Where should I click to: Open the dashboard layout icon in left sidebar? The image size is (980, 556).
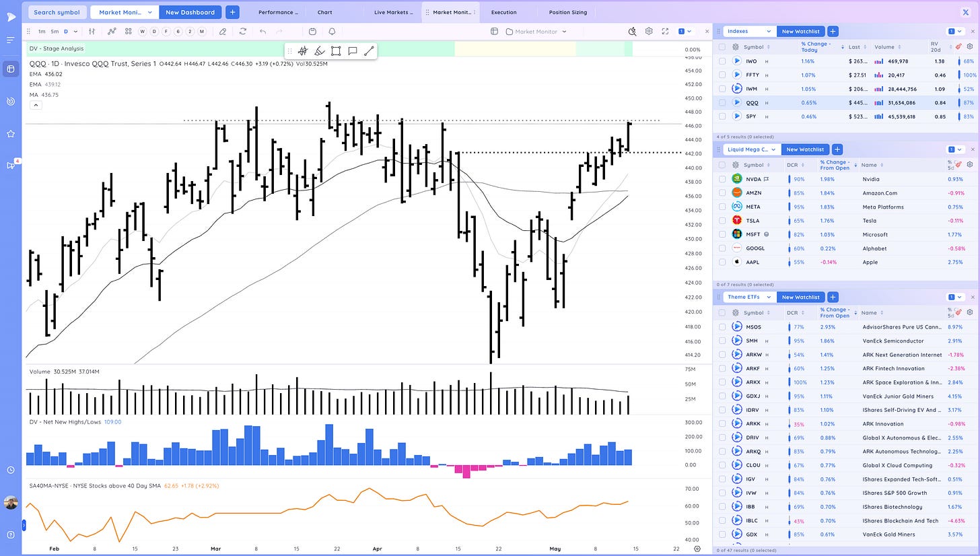tap(10, 69)
